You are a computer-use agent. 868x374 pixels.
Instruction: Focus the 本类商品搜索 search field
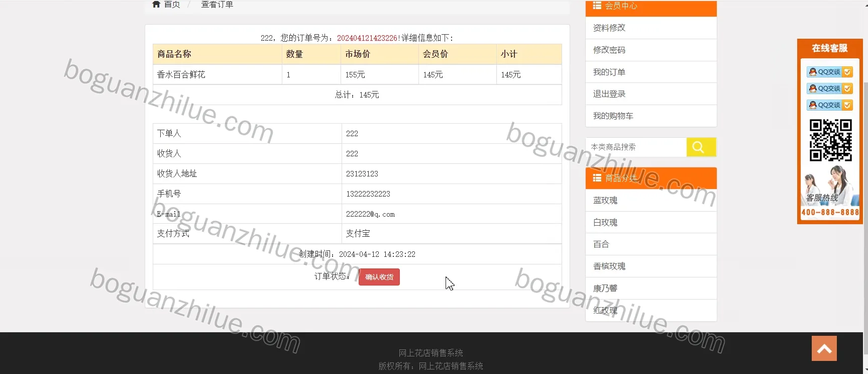click(636, 147)
